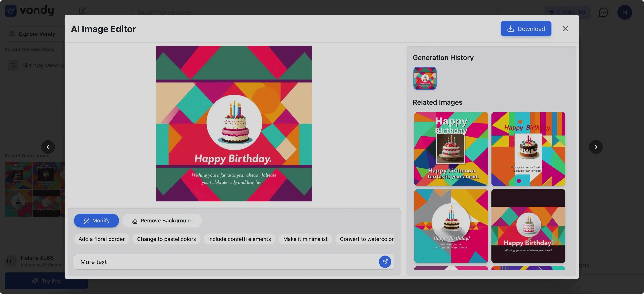Click the Vondy logo
The image size is (644, 294).
point(29,11)
